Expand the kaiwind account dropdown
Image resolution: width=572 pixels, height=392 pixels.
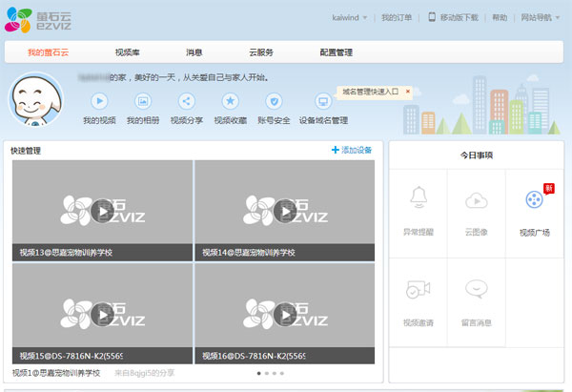(x=350, y=17)
